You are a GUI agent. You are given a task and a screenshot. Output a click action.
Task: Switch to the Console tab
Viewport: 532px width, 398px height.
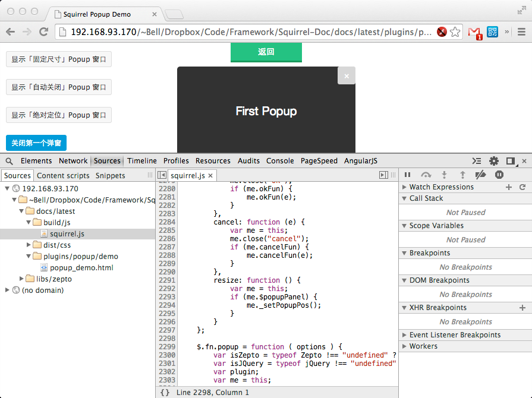tap(280, 161)
